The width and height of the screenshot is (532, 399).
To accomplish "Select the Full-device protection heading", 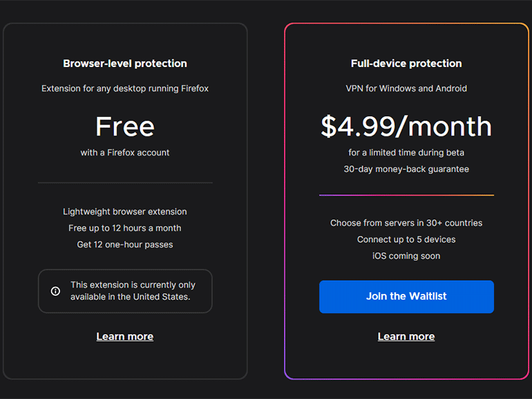I will tap(406, 64).
